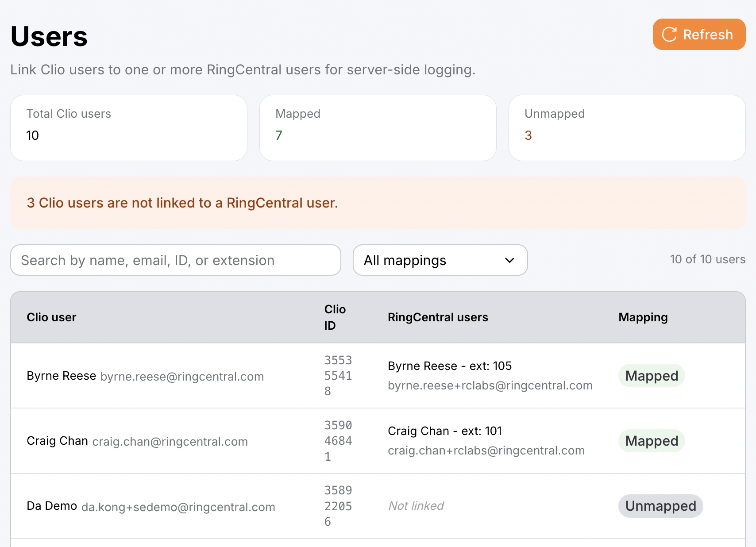Select the Unmapped count card
Screen dimensions: 756x547
coord(627,128)
